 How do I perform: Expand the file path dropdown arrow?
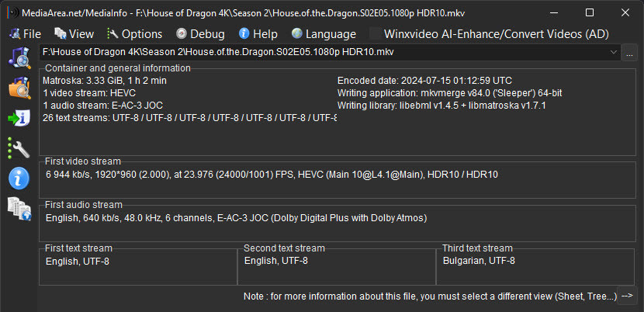tap(614, 52)
